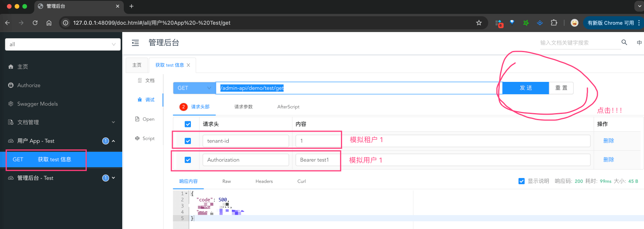Reload the page in browser
This screenshot has height=229, width=644.
35,23
